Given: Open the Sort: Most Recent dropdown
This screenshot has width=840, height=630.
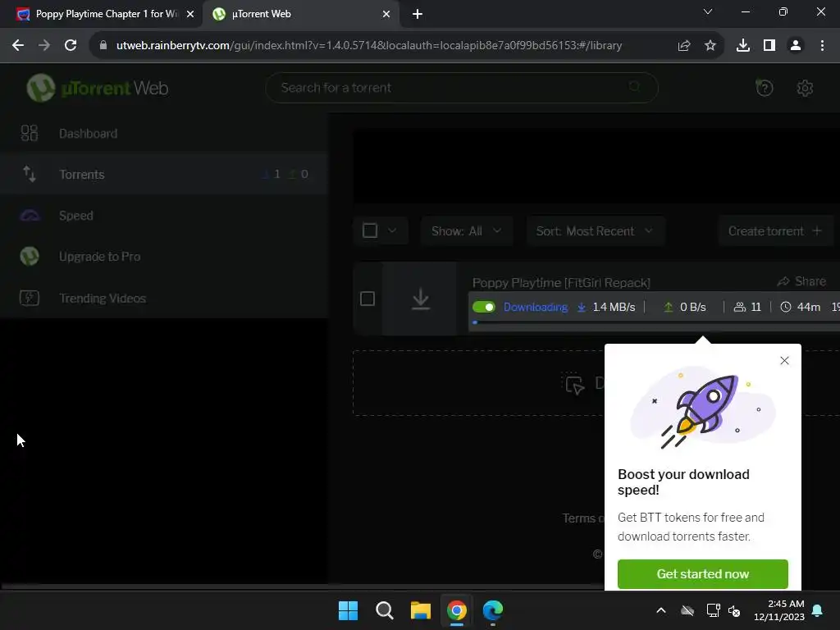Looking at the screenshot, I should coord(596,231).
